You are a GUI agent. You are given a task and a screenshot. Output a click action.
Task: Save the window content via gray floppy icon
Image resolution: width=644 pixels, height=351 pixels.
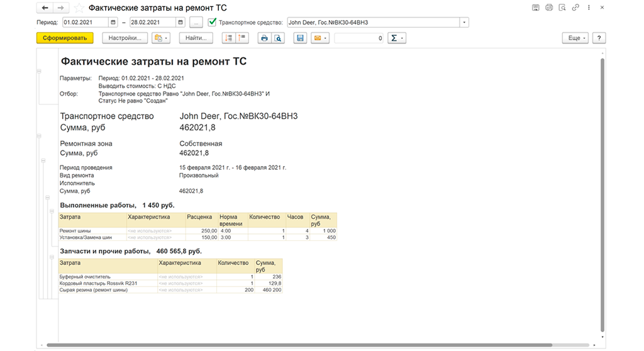536,8
